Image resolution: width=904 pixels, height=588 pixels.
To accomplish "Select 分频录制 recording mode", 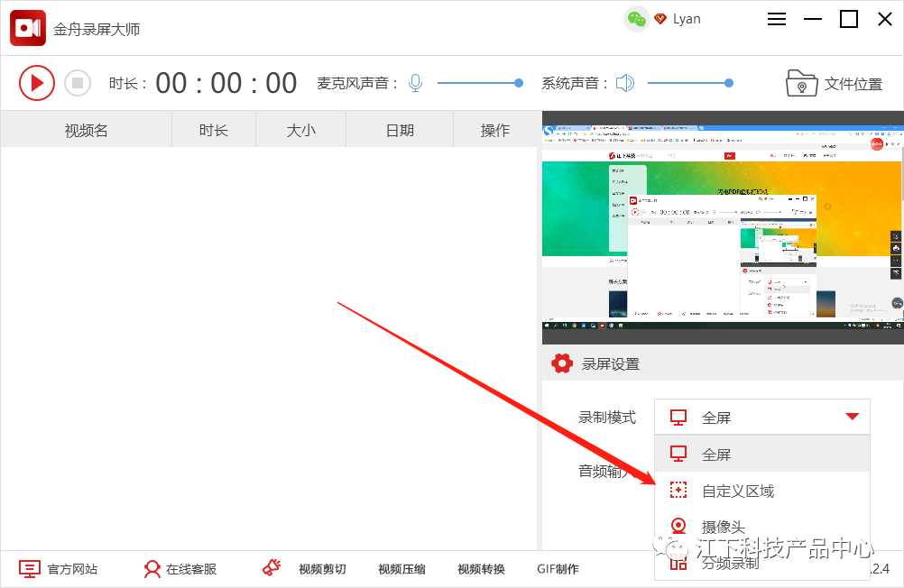I will click(x=762, y=563).
